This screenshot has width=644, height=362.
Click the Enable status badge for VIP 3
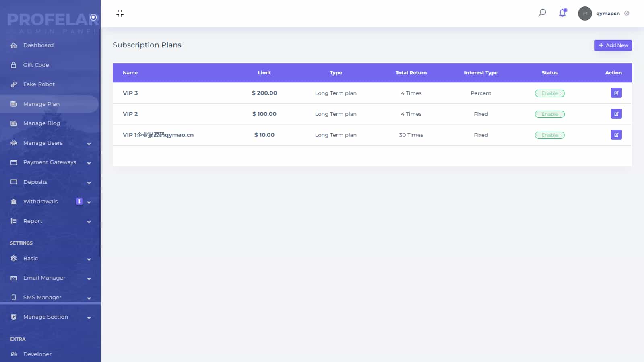(549, 93)
